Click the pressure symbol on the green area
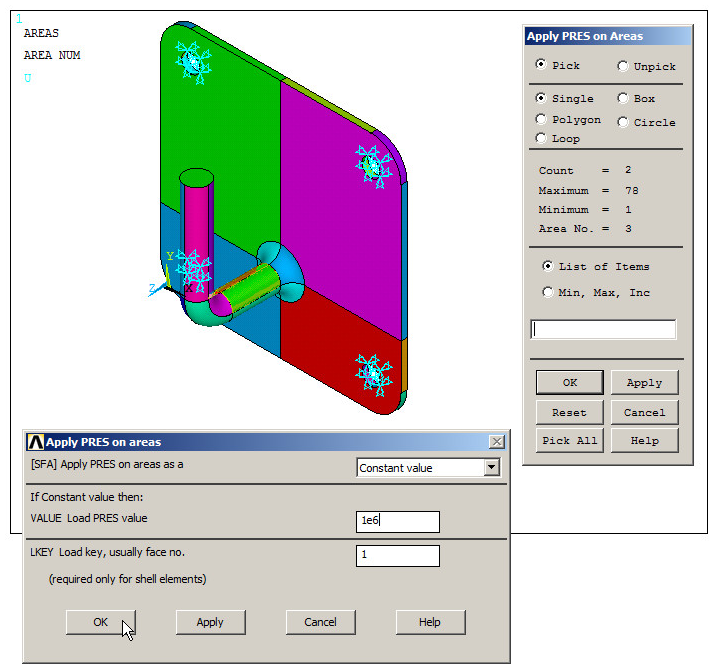720x664 pixels. click(x=191, y=61)
